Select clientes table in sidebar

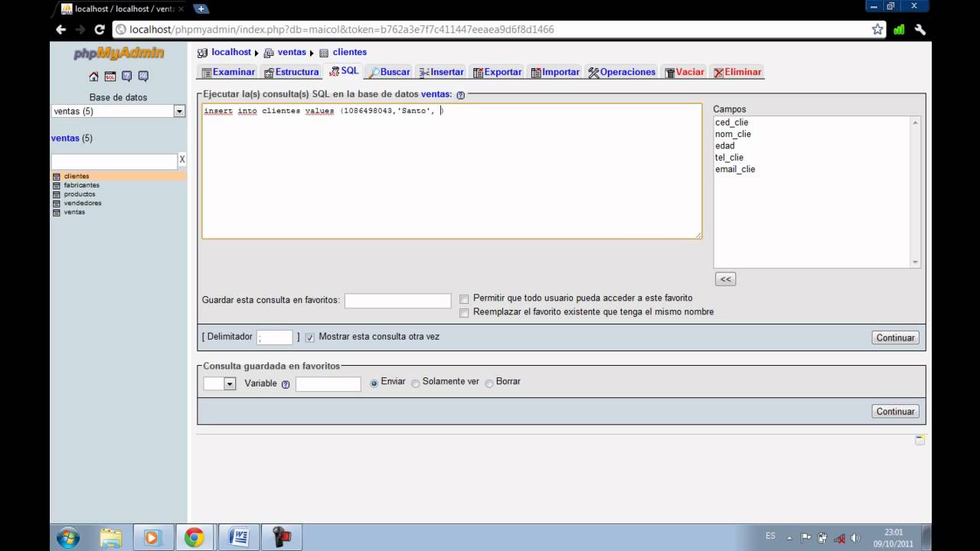click(77, 176)
